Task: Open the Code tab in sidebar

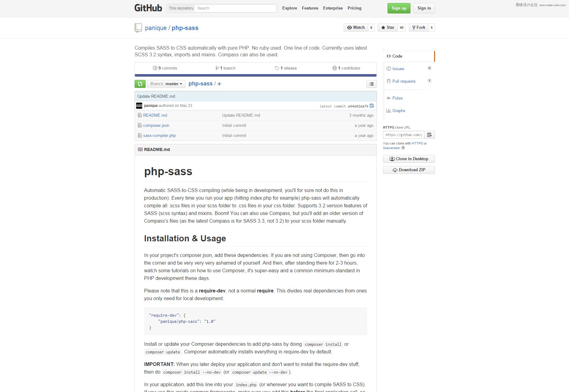Action: coord(409,56)
